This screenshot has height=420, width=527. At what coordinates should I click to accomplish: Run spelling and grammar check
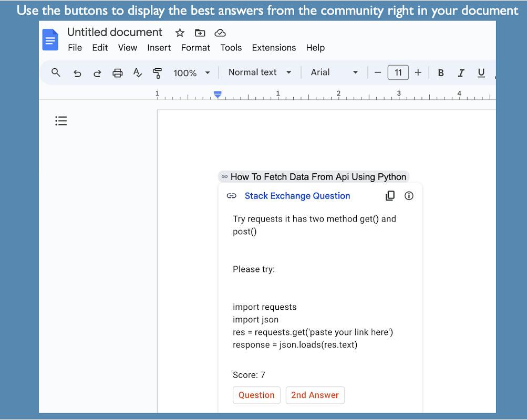pyautogui.click(x=138, y=72)
